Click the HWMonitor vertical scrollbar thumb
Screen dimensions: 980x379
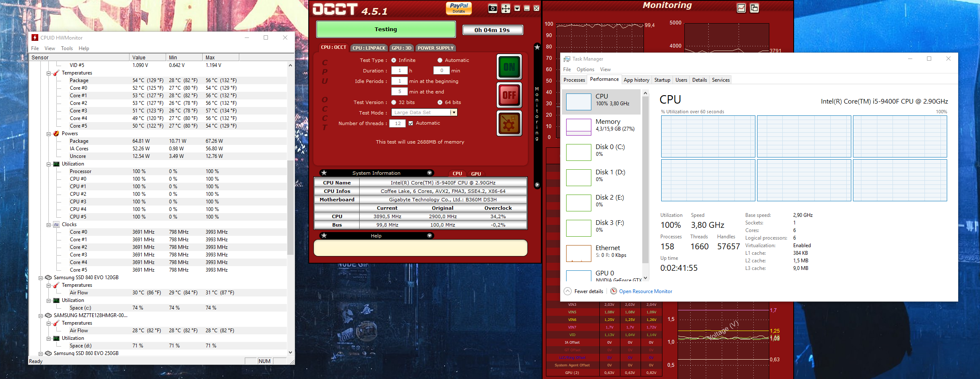(290, 207)
